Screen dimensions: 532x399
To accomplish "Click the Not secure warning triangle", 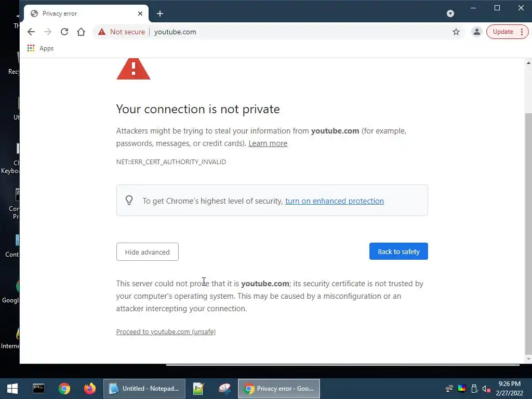I will [x=102, y=32].
